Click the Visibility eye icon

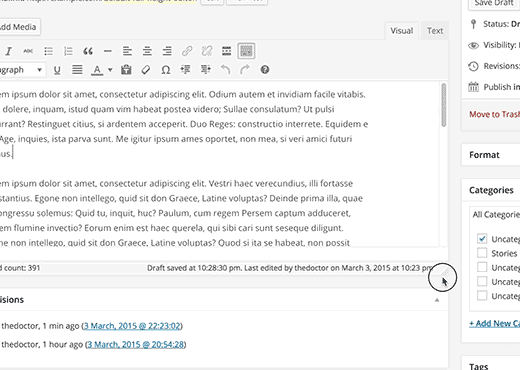tap(473, 45)
